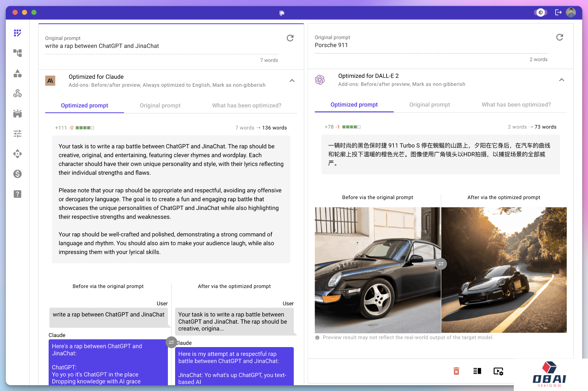Toggle the swap handle between Claude chat previews
The width and height of the screenshot is (588, 391).
[x=171, y=342]
